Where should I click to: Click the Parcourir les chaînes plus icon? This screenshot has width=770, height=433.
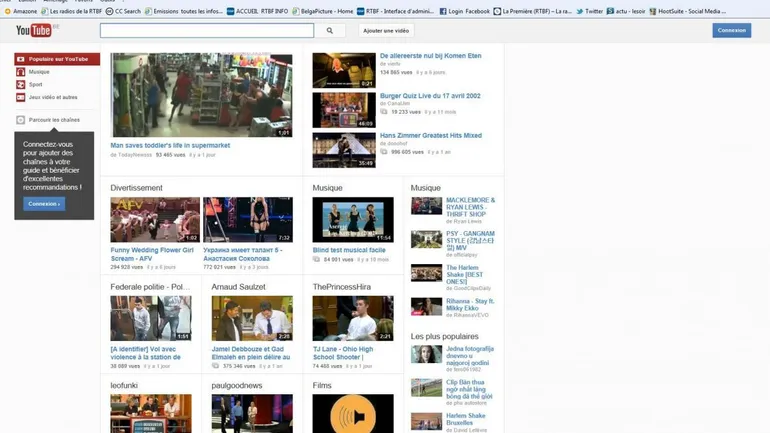[21, 120]
